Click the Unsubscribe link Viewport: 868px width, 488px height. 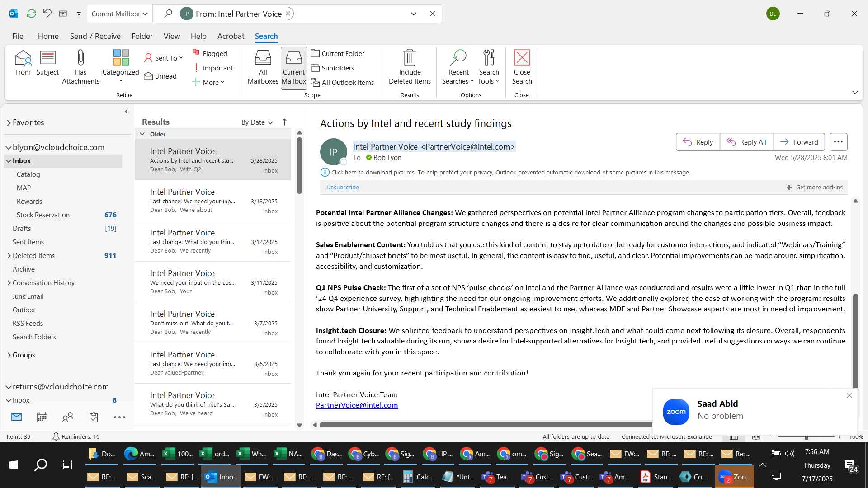pyautogui.click(x=342, y=187)
